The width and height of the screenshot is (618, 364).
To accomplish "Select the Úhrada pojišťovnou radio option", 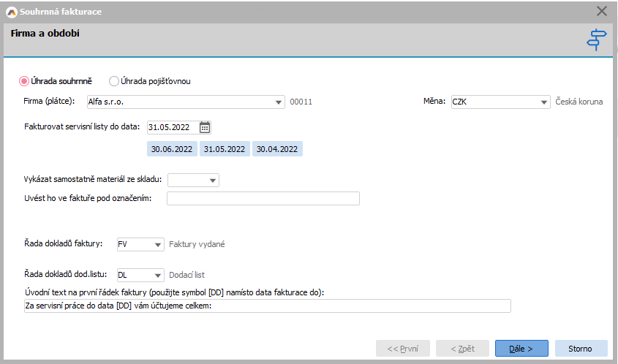I will pos(114,81).
